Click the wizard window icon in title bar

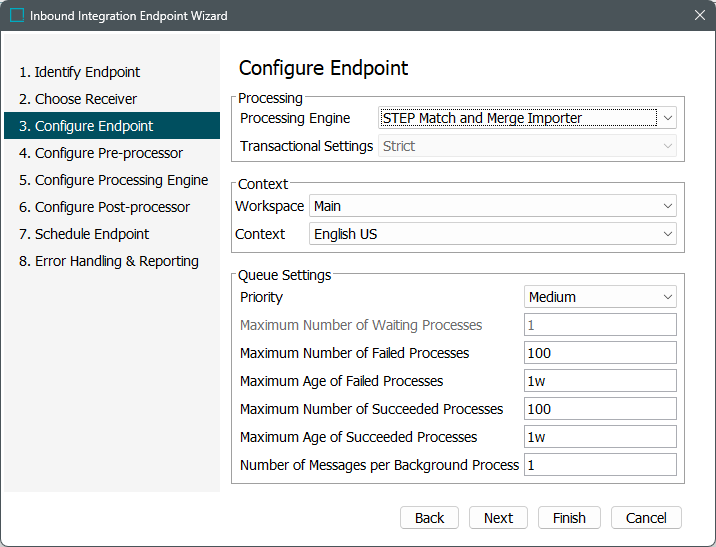point(17,16)
